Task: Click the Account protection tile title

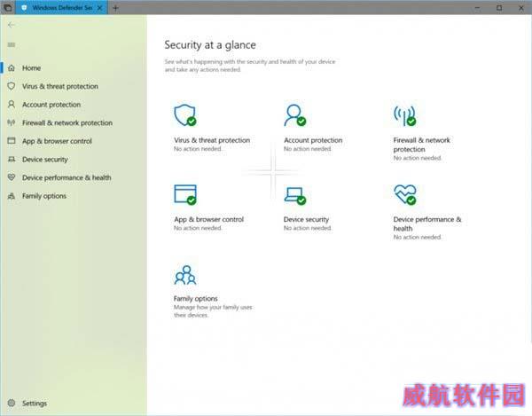Action: coord(313,140)
